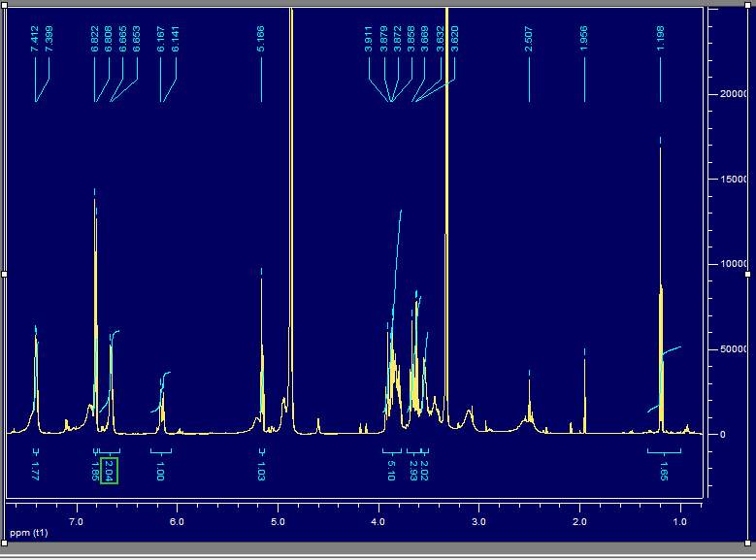This screenshot has height=560, width=756.
Task: Grab the right-middle selection handle of the spectrum
Action: [748, 274]
